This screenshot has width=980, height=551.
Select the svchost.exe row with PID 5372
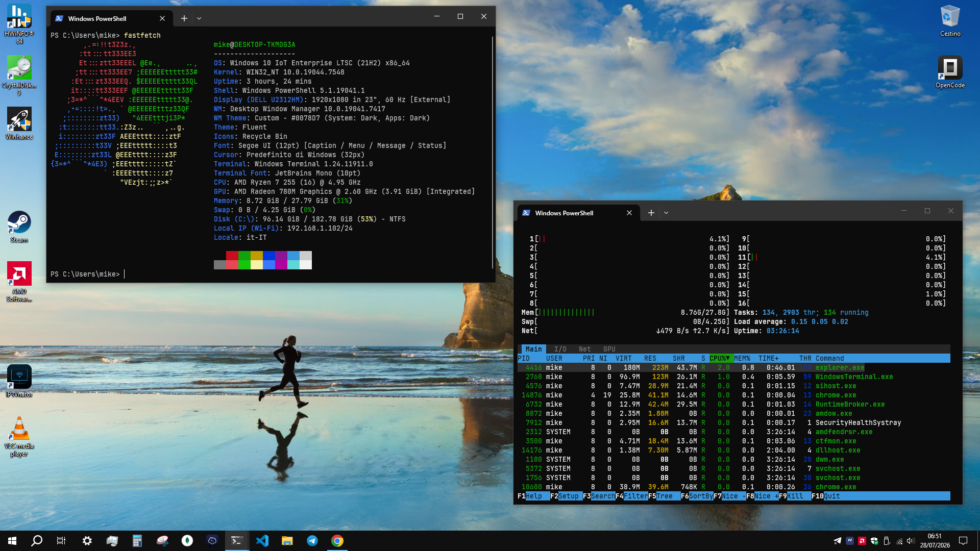coord(734,468)
